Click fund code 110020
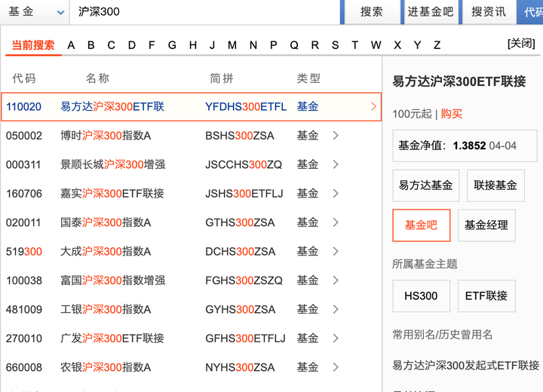Viewport: 543px width, 392px height. pyautogui.click(x=23, y=106)
